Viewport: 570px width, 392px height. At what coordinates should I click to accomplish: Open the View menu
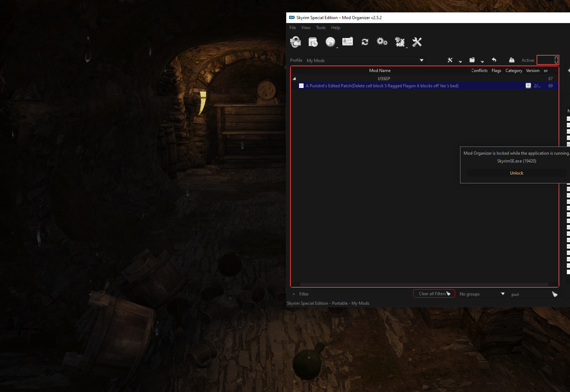coord(306,28)
